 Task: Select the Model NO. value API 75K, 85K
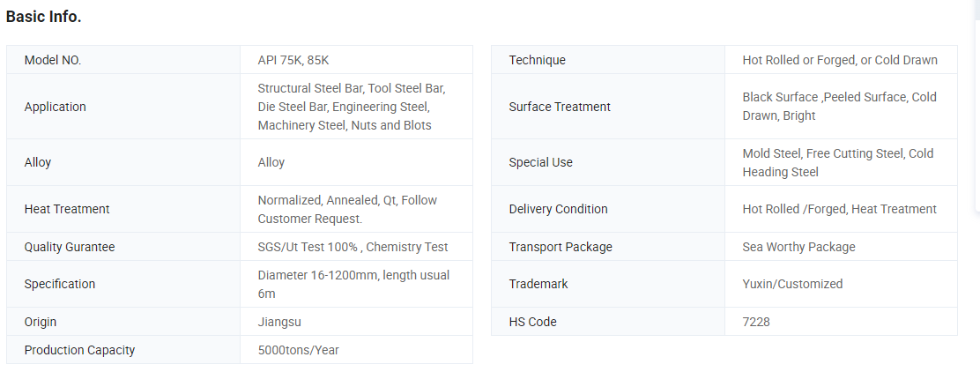tap(293, 60)
